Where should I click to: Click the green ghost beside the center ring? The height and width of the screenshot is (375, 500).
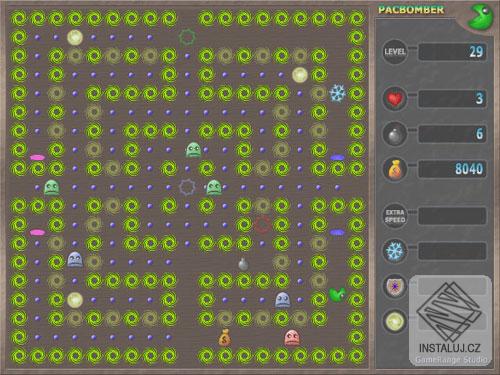pos(214,187)
